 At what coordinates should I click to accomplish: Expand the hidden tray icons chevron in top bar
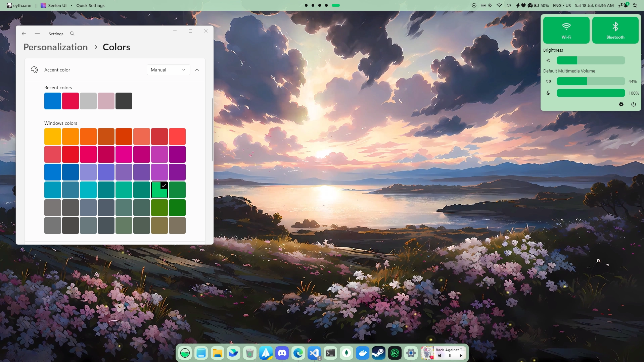474,5
